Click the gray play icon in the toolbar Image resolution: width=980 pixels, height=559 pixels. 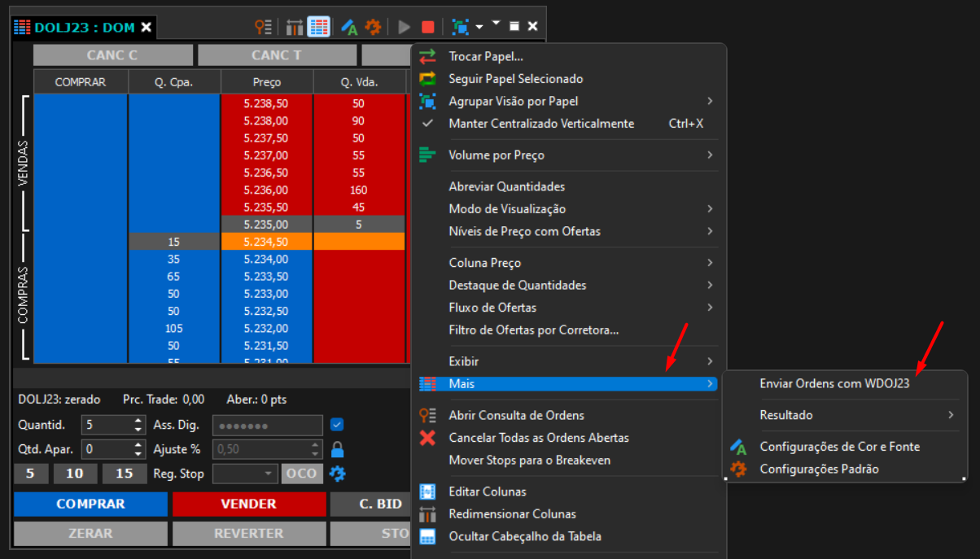[x=405, y=27]
